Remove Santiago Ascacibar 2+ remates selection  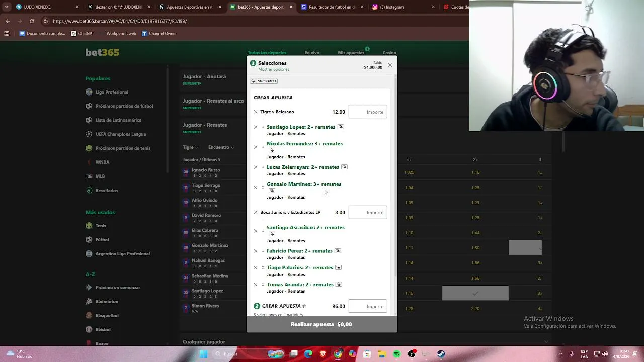256,231
